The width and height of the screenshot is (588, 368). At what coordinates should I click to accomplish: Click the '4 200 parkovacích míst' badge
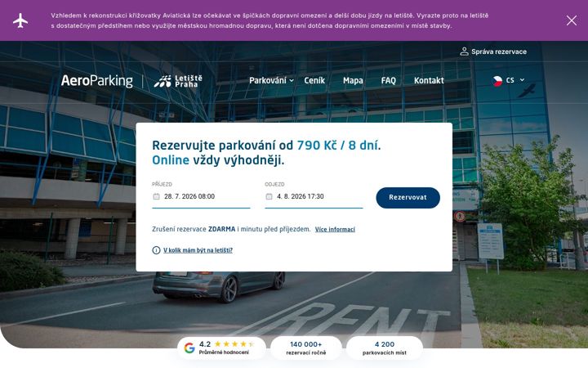(385, 348)
